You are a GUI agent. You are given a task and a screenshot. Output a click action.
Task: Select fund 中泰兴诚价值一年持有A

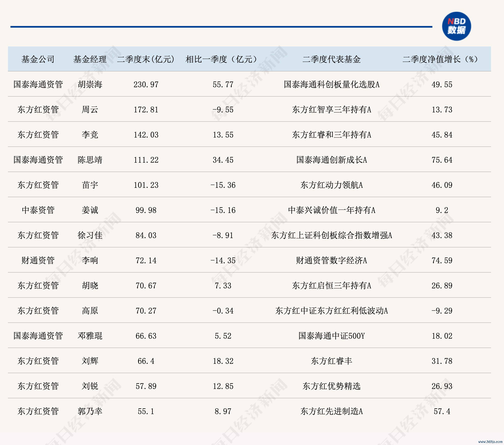(331, 210)
